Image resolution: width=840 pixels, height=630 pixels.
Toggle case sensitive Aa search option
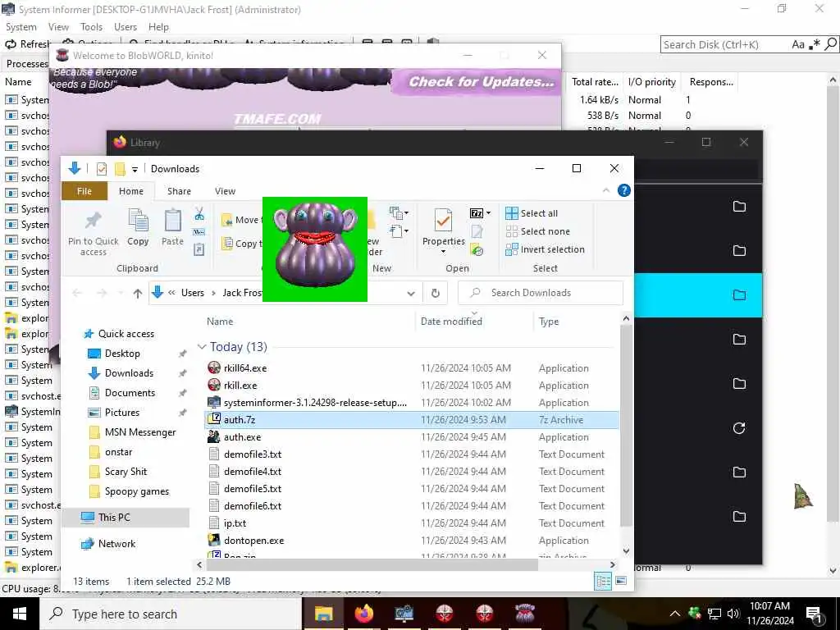(x=798, y=44)
